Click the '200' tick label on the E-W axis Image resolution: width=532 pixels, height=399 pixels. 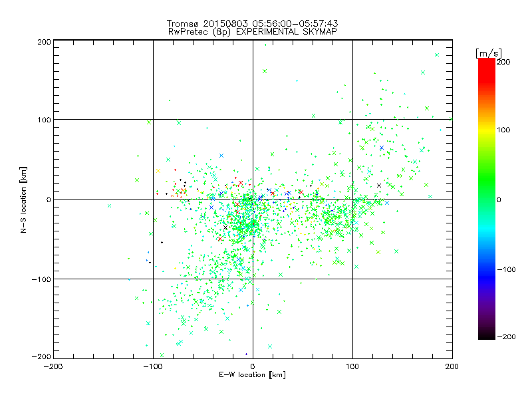click(452, 366)
